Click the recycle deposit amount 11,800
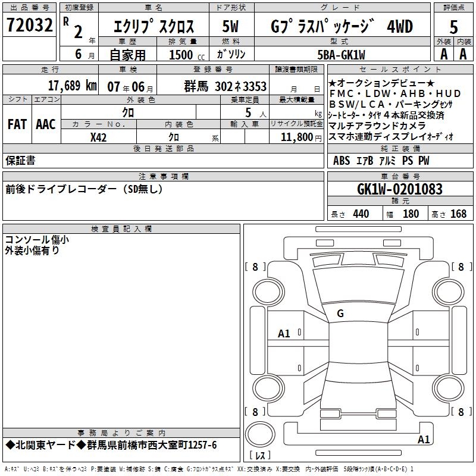The image size is (476, 476). coord(296,137)
